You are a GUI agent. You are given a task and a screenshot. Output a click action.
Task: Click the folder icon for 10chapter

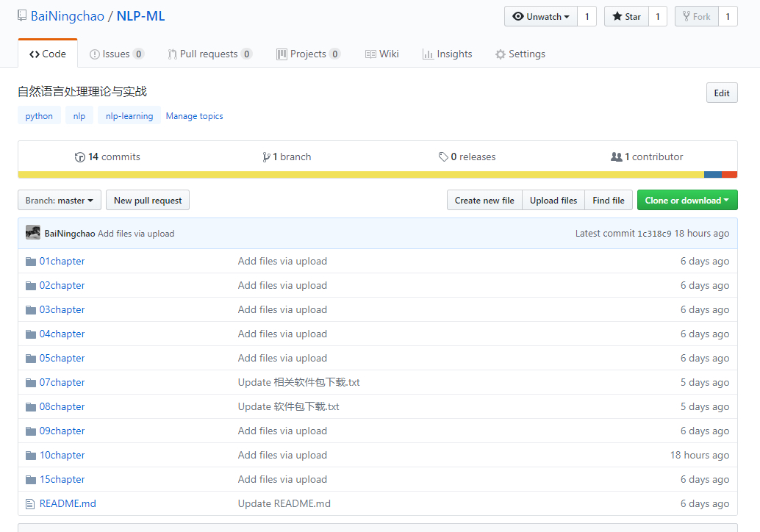click(x=31, y=456)
